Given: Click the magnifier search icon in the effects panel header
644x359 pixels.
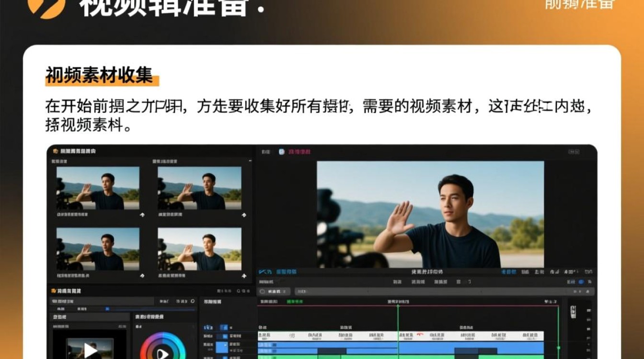Looking at the screenshot, I should coord(238,291).
